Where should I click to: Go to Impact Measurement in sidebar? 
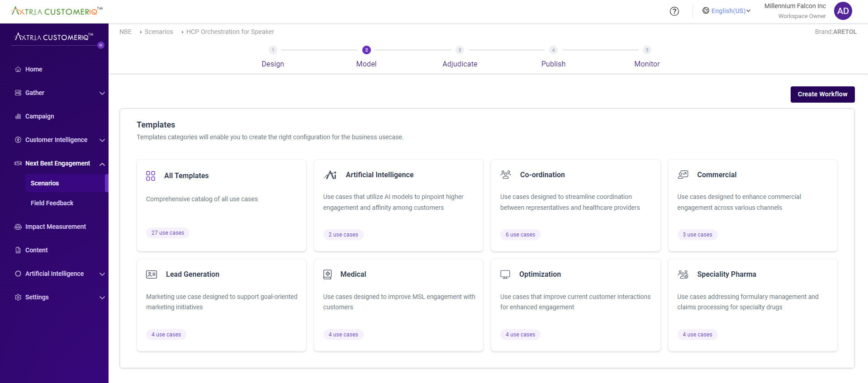click(x=55, y=227)
